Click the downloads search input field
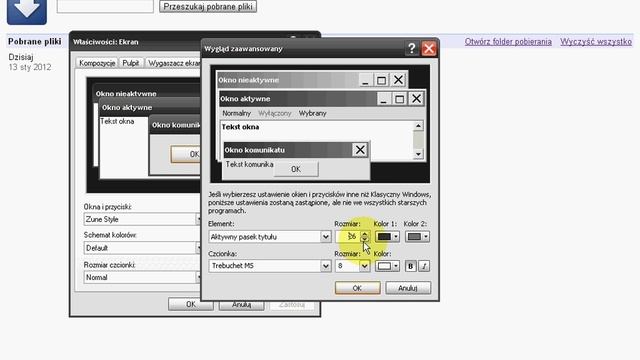Screen dimensions: 640x360 105,6
